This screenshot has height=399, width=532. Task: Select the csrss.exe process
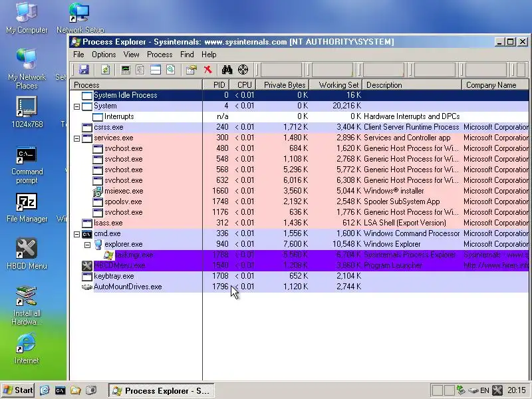coord(299,127)
